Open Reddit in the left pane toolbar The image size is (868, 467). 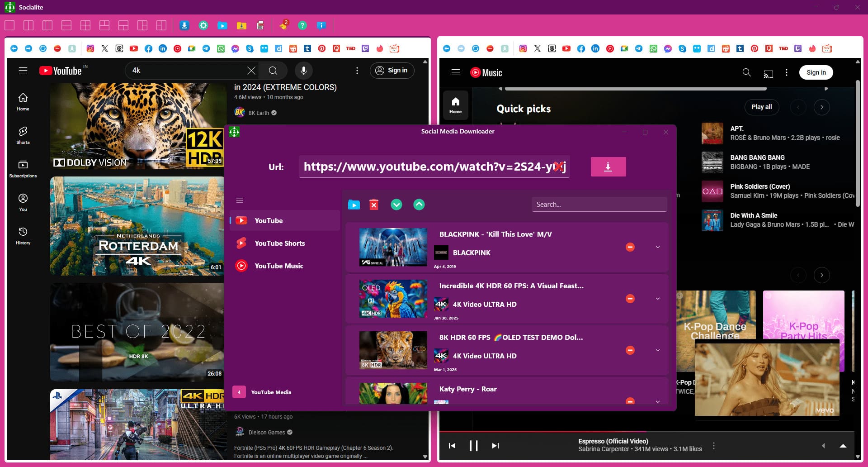click(293, 48)
